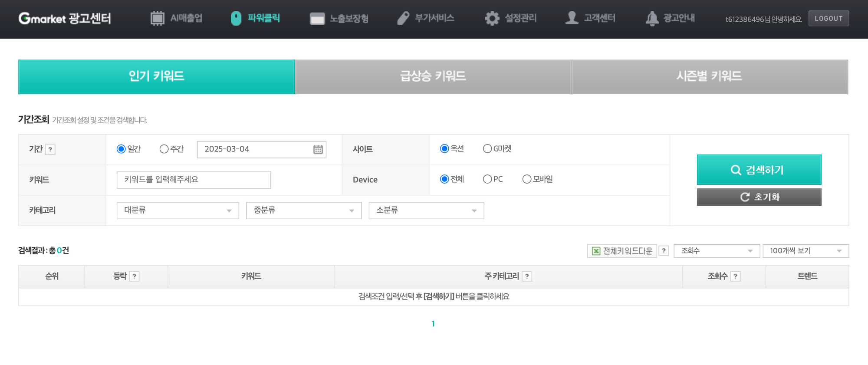Click the 설정관리 gear icon
Screen dimensions: 868x365
492,18
